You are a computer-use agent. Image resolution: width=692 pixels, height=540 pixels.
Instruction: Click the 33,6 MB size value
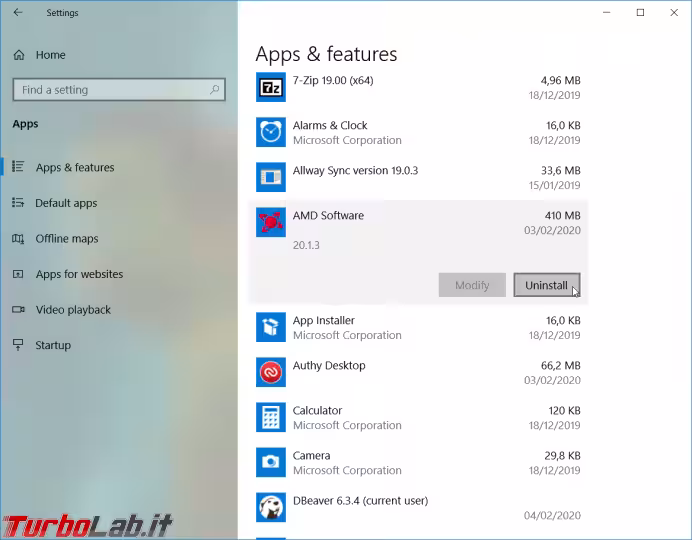[x=560, y=170]
